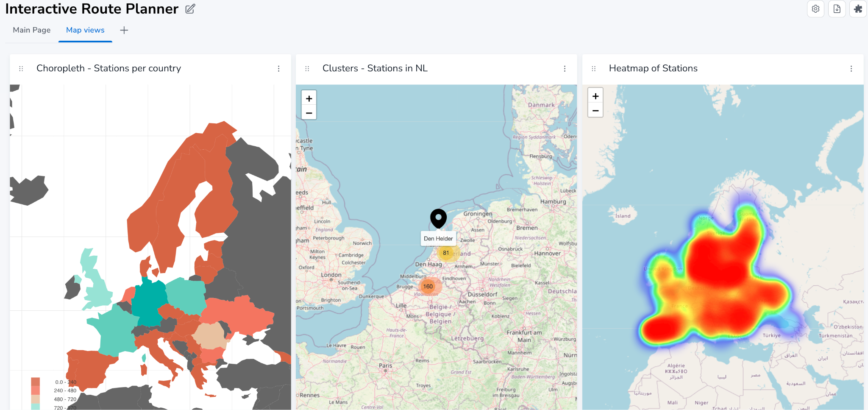This screenshot has width=868, height=410.
Task: Click the London label on Clusters map
Action: tap(331, 275)
